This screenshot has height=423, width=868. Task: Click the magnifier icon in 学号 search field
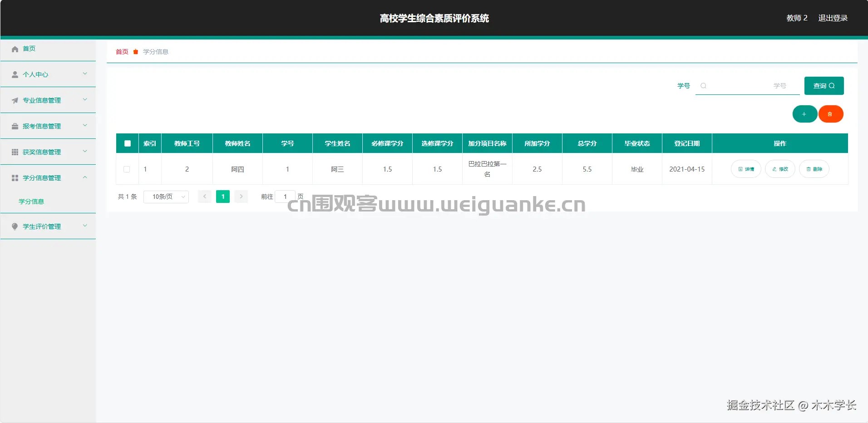[x=703, y=86]
